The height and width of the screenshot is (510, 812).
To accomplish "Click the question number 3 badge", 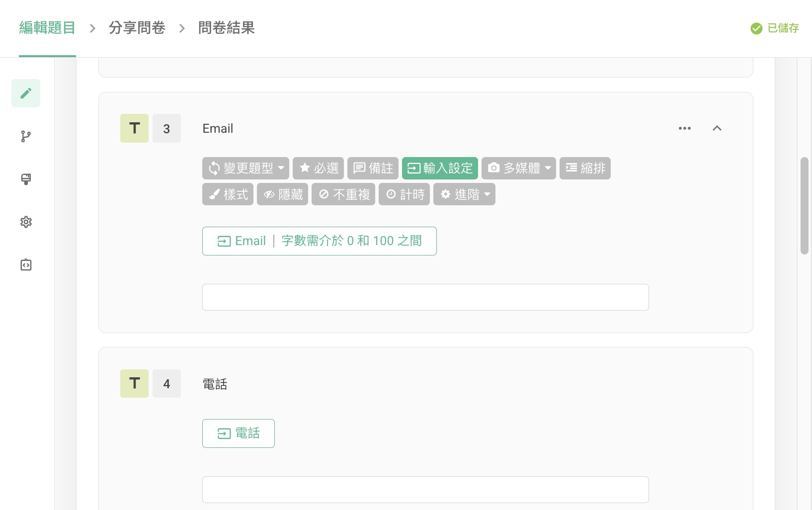I will [166, 128].
